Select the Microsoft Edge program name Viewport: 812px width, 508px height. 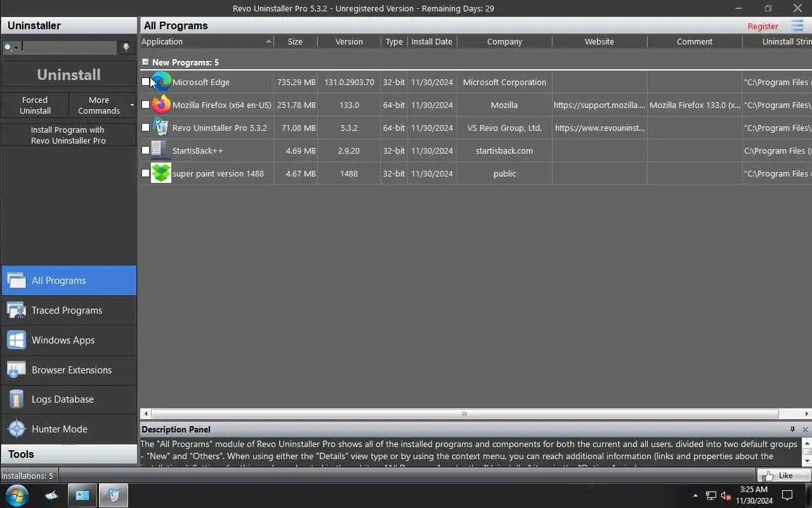click(201, 82)
